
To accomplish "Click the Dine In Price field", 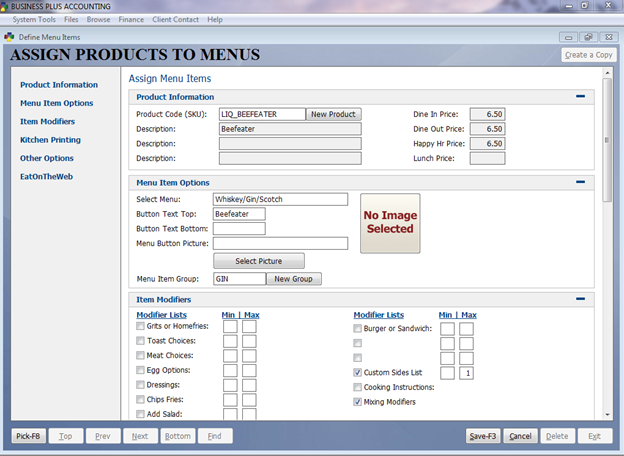I will click(x=488, y=114).
